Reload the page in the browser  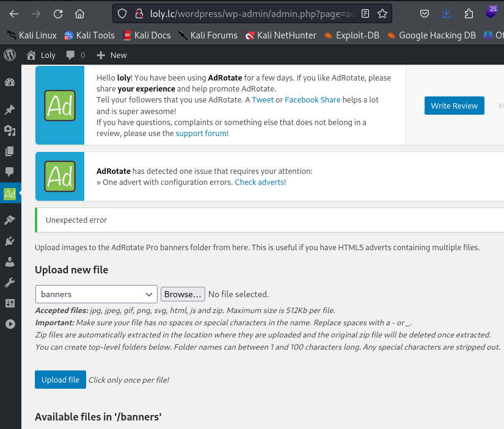tap(58, 13)
